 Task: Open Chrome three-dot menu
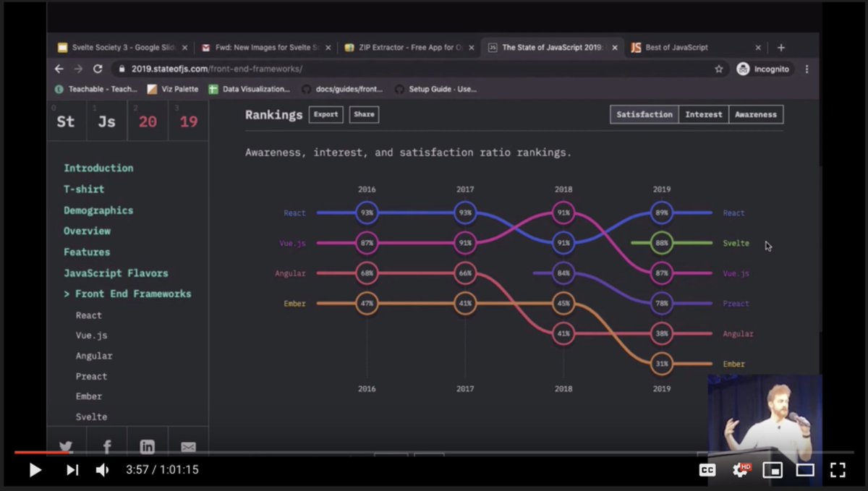point(807,69)
